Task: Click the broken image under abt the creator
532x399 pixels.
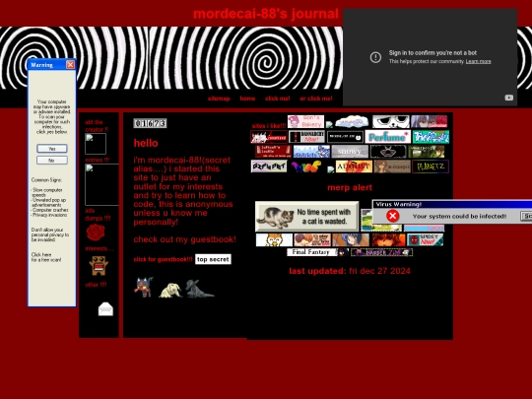Action: pyautogui.click(x=96, y=144)
